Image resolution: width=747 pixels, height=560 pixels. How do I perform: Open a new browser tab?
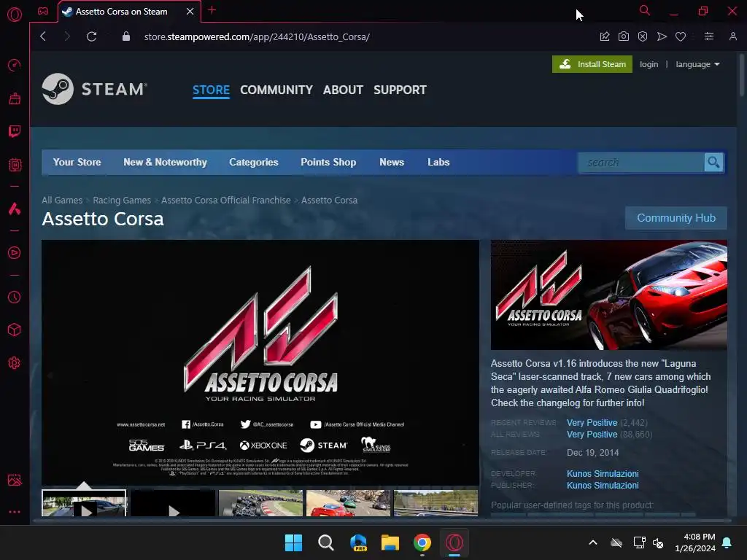point(212,10)
